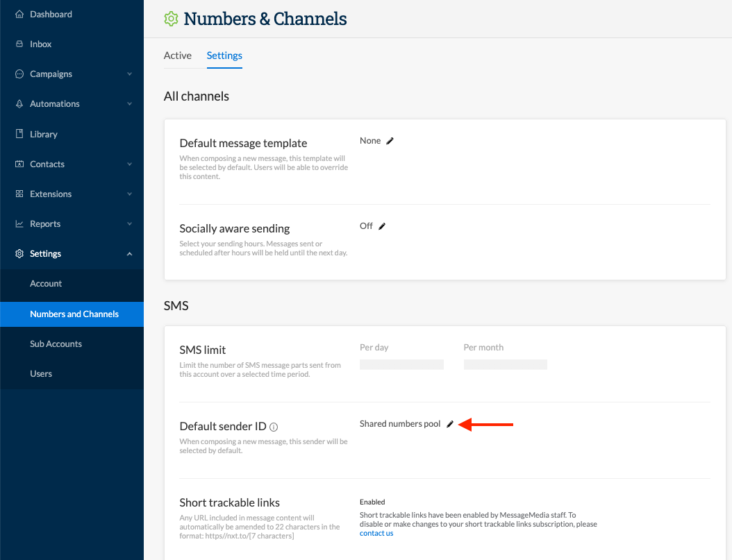Click the Settings gear icon in sidebar

pos(19,254)
